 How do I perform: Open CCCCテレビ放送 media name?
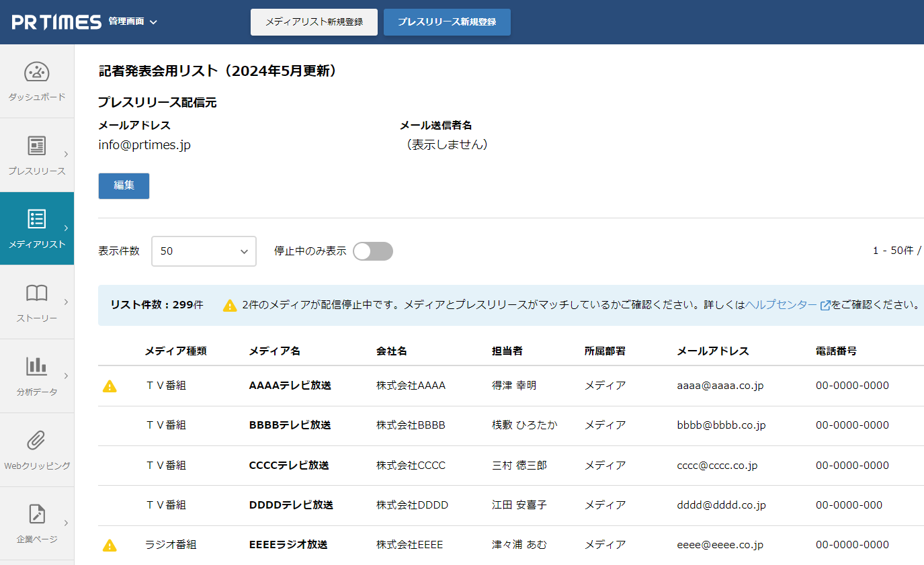[x=290, y=465]
